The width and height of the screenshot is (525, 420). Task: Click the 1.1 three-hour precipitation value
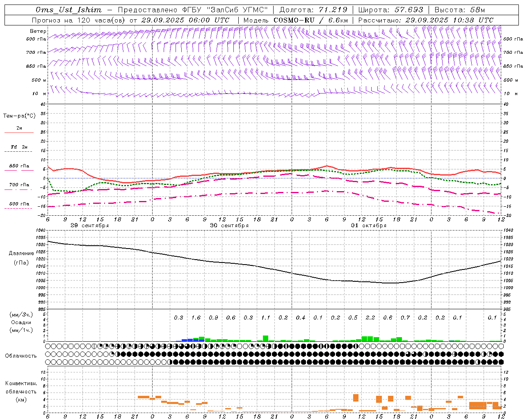point(266,318)
